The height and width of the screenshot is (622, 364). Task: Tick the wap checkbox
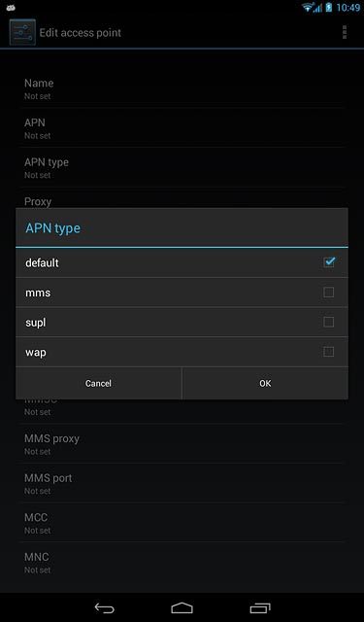click(329, 352)
